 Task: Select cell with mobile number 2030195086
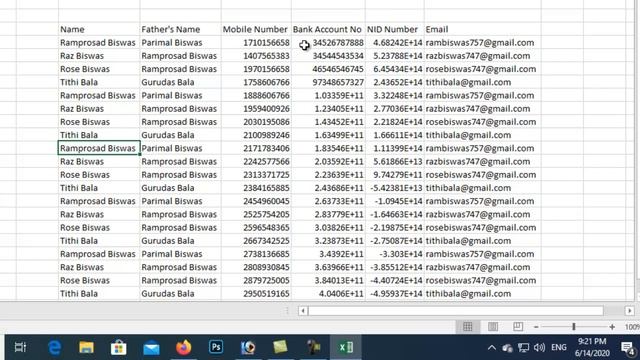tap(256, 122)
